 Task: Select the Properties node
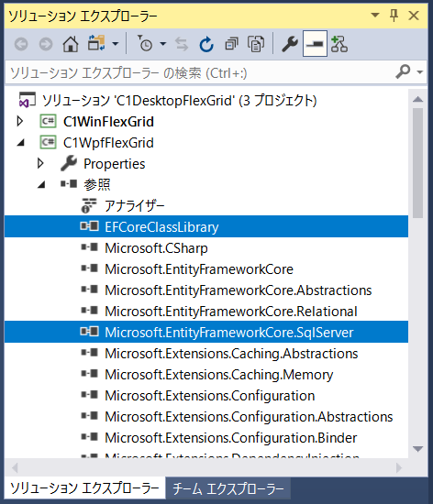click(114, 164)
